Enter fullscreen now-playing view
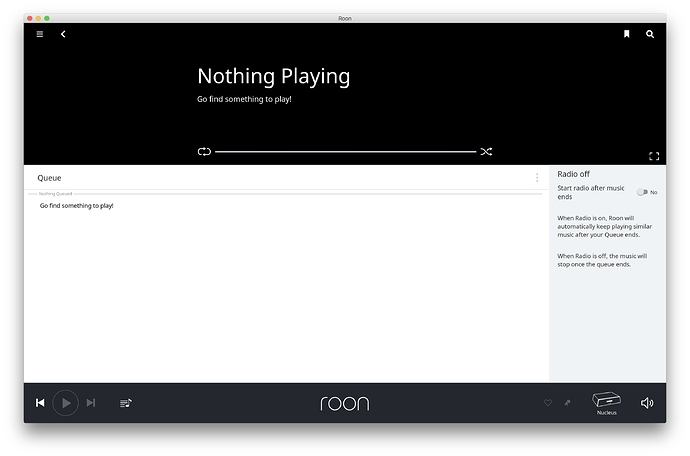 tap(654, 156)
